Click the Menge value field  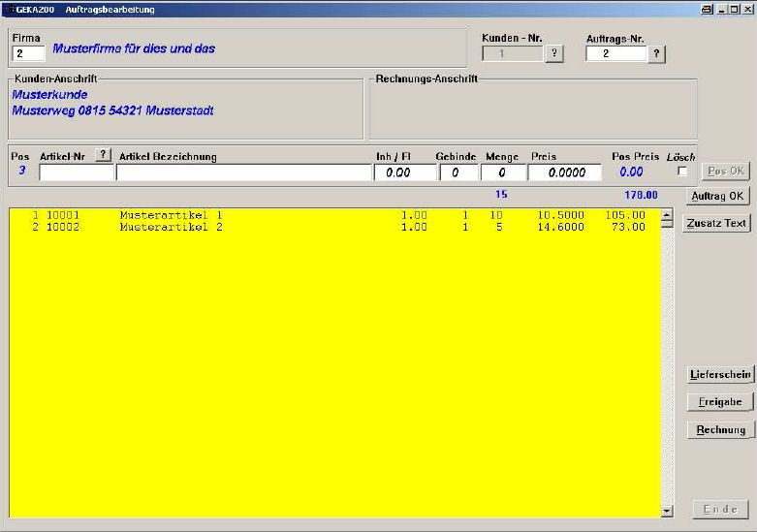(x=503, y=172)
